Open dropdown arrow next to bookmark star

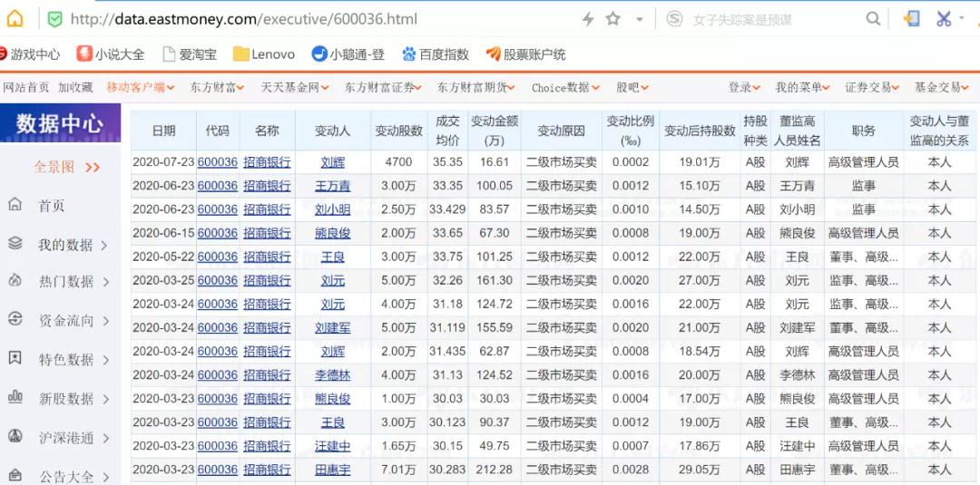tap(640, 20)
